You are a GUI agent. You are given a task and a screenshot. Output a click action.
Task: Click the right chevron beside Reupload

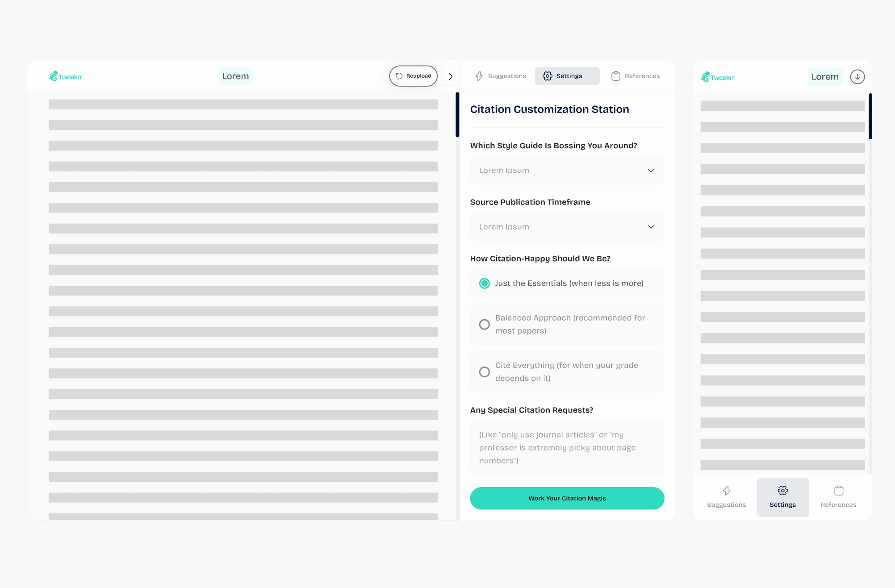click(450, 76)
